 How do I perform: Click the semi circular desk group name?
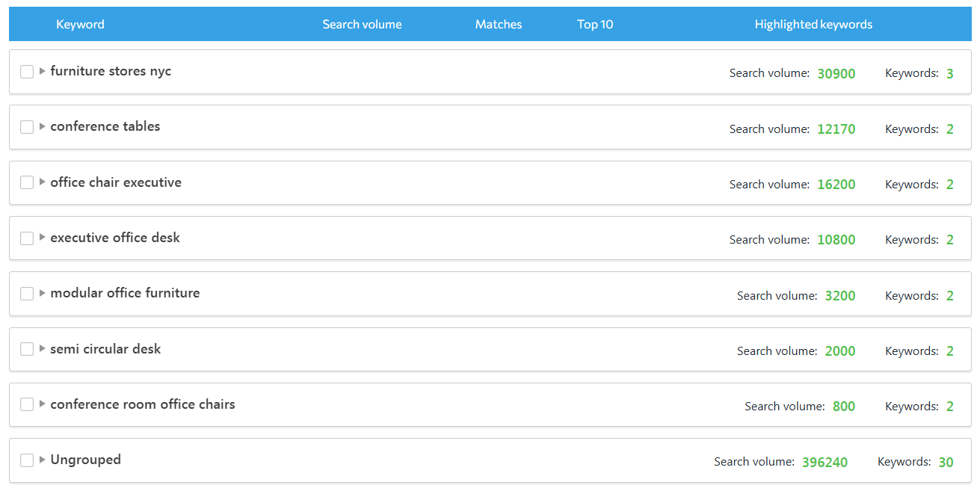[105, 349]
